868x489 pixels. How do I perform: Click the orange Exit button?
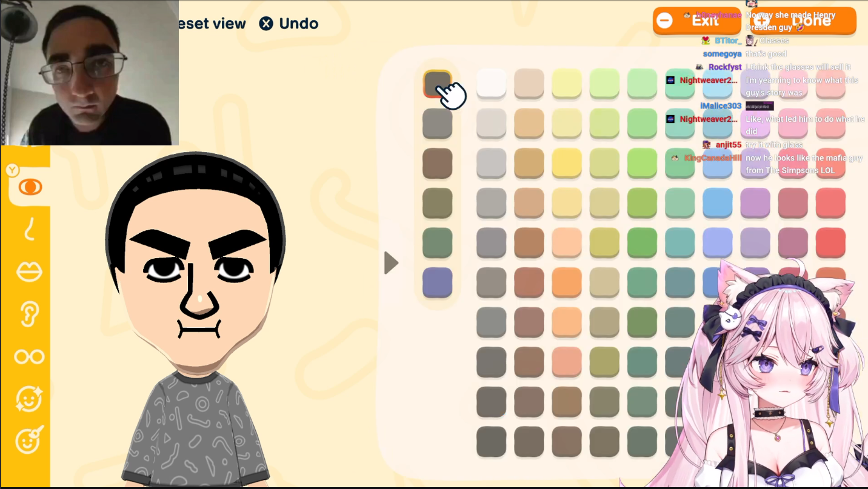pyautogui.click(x=696, y=21)
